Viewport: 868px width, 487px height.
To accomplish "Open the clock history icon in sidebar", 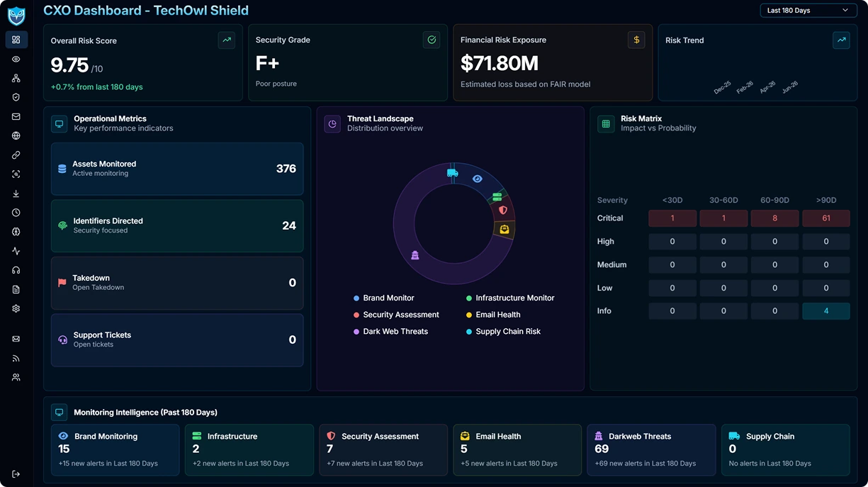I will (x=16, y=213).
